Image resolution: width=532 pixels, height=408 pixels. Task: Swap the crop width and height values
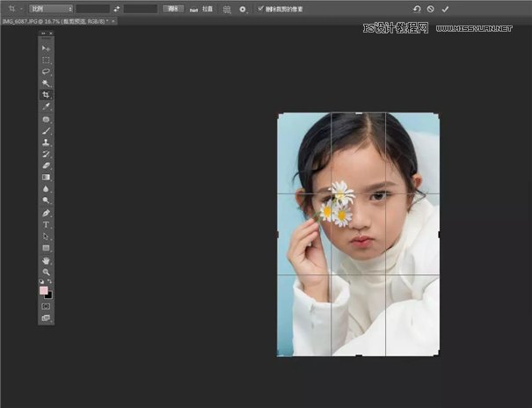coord(116,9)
